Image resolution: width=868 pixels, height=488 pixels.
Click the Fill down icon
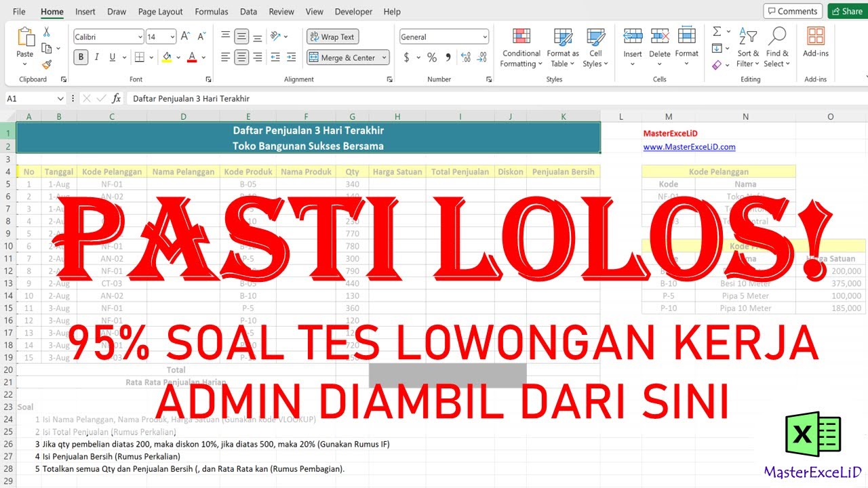click(x=717, y=48)
